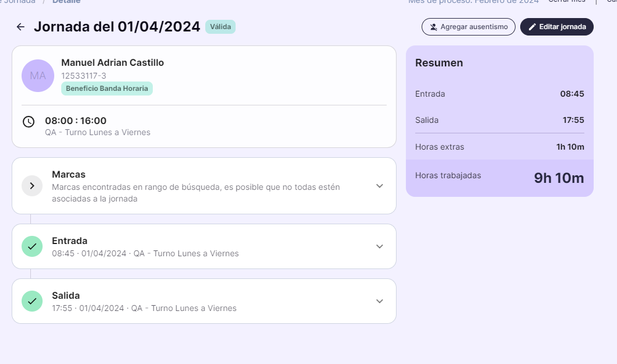This screenshot has height=364, width=617.
Task: Click the Horas trabajadas total 9h 10m
Action: tap(559, 178)
